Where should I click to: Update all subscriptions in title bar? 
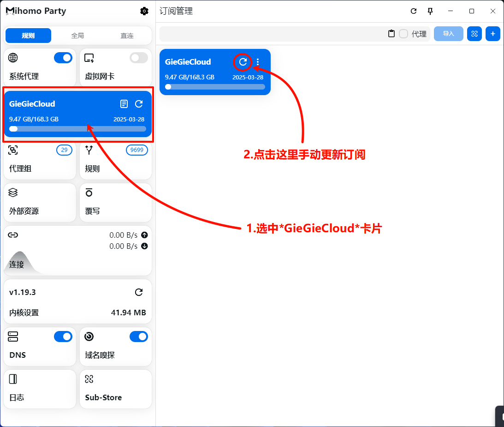[x=414, y=11]
